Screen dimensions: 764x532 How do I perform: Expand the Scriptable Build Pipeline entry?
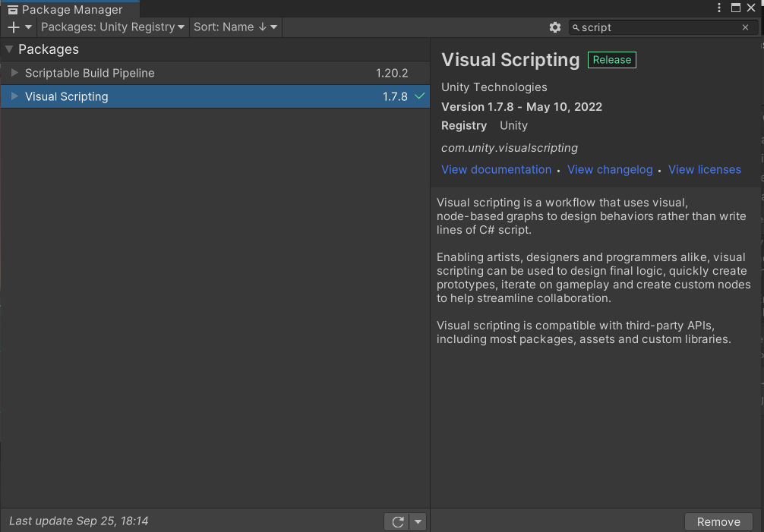14,73
